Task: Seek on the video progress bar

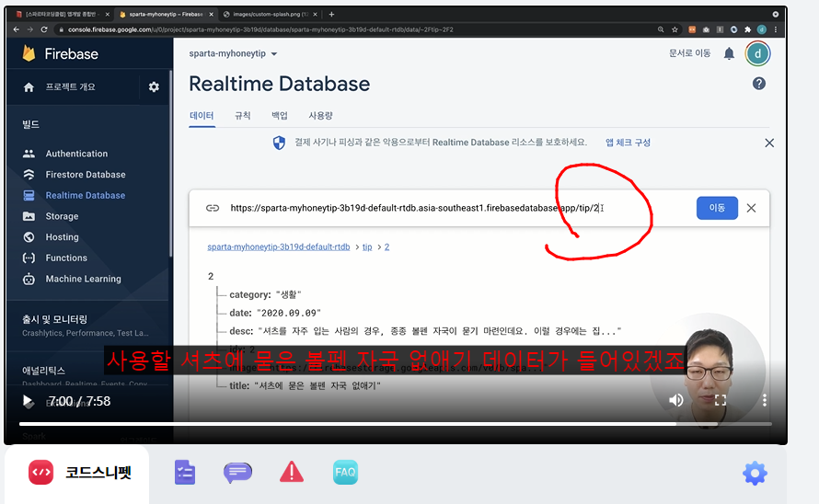Action: 396,424
